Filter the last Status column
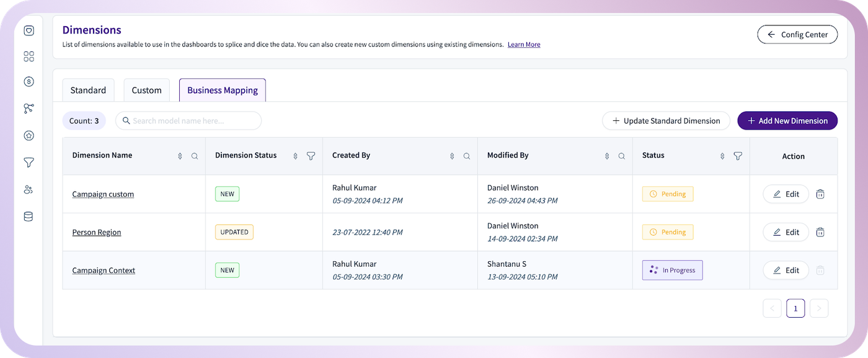 point(738,156)
